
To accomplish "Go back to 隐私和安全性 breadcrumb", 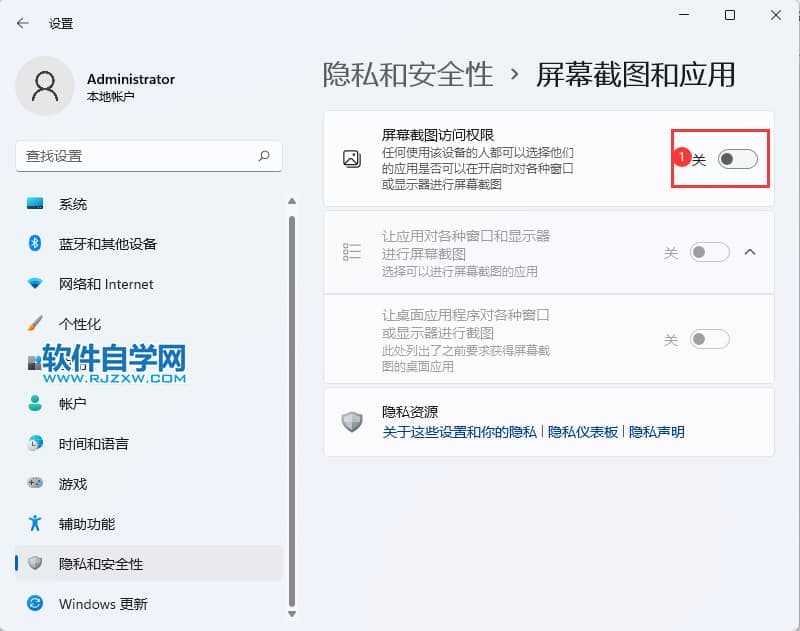I will coord(408,74).
